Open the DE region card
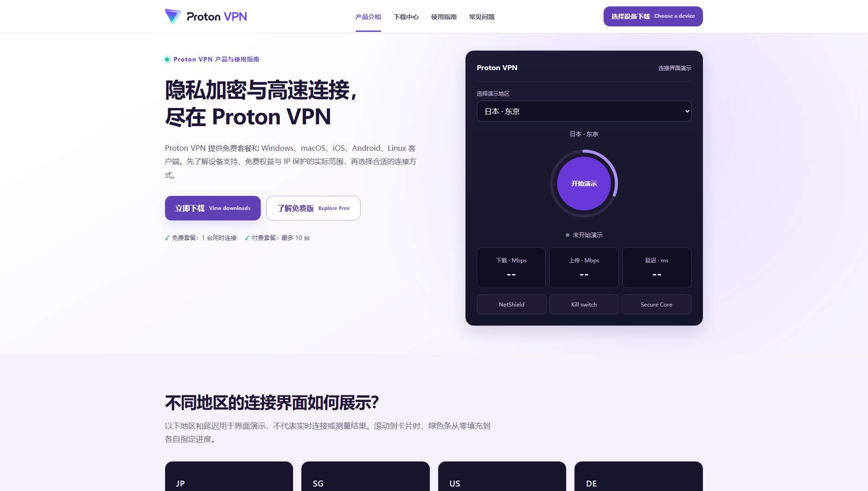868x491 pixels. [639, 476]
